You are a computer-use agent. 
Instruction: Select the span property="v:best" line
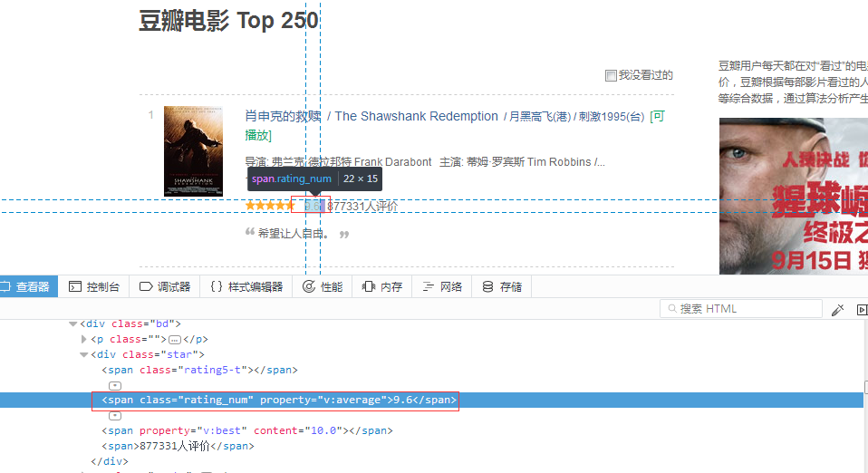(246, 430)
